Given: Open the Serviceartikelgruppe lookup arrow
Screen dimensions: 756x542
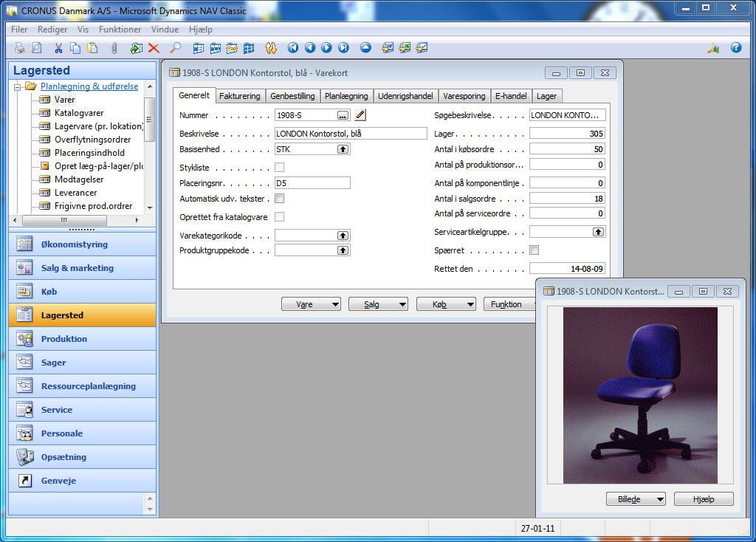Looking at the screenshot, I should (x=598, y=232).
